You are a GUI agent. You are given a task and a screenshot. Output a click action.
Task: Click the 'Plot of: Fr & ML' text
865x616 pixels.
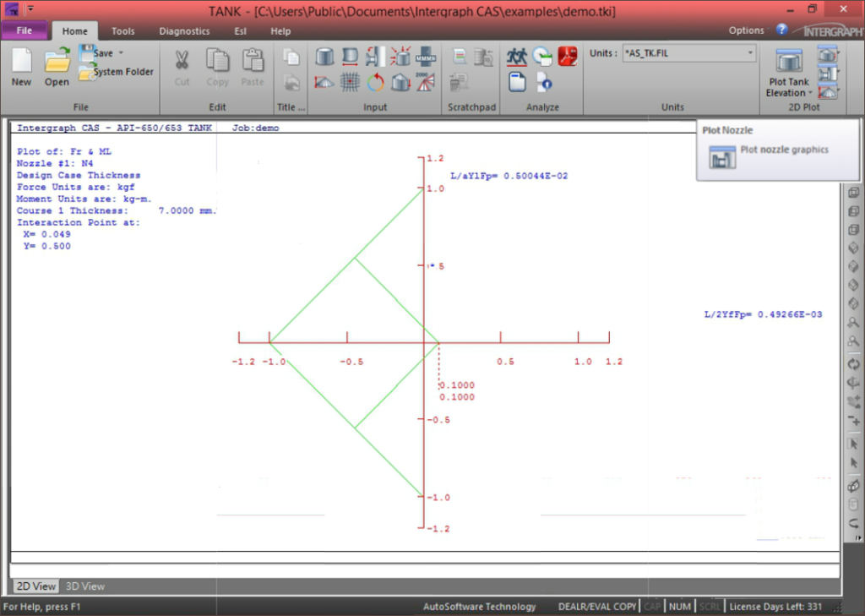[63, 151]
